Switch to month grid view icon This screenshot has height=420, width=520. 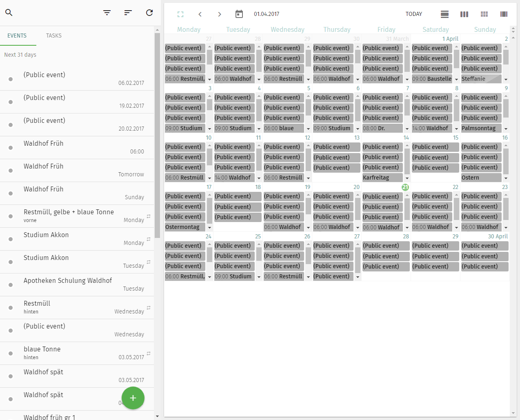[484, 14]
